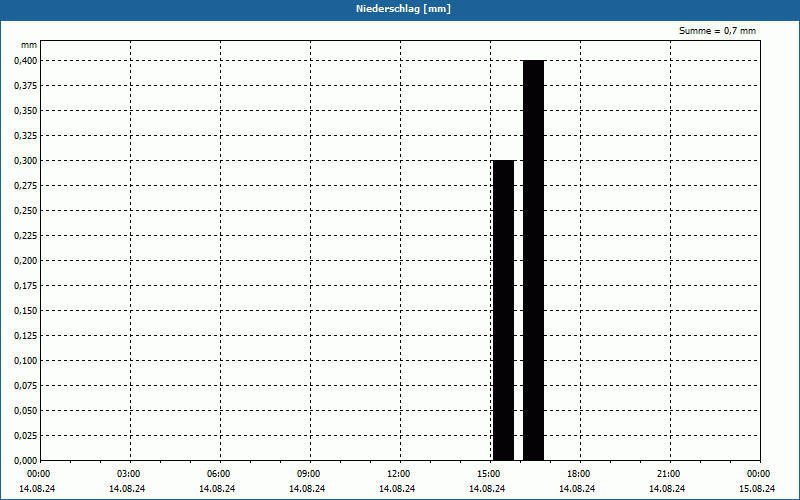Click the 15.08.24 date label
Screen dimensions: 800x500
click(757, 489)
